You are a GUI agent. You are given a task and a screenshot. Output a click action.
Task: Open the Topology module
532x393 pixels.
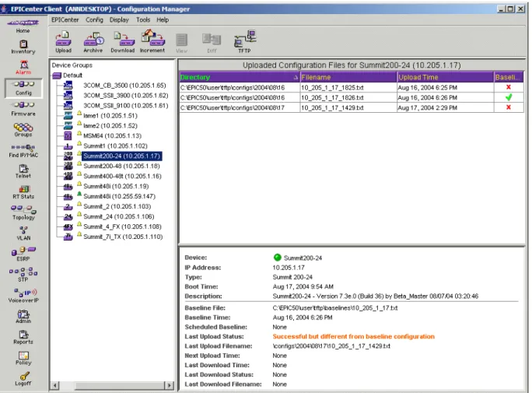pyautogui.click(x=23, y=212)
